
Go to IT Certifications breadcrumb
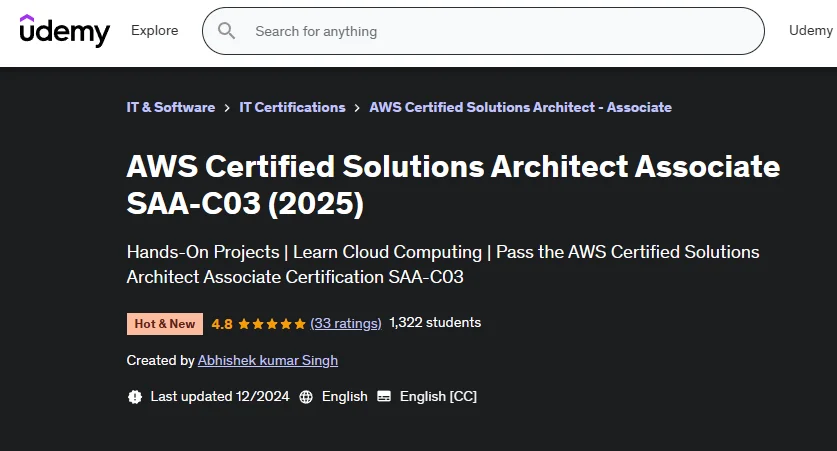292,107
